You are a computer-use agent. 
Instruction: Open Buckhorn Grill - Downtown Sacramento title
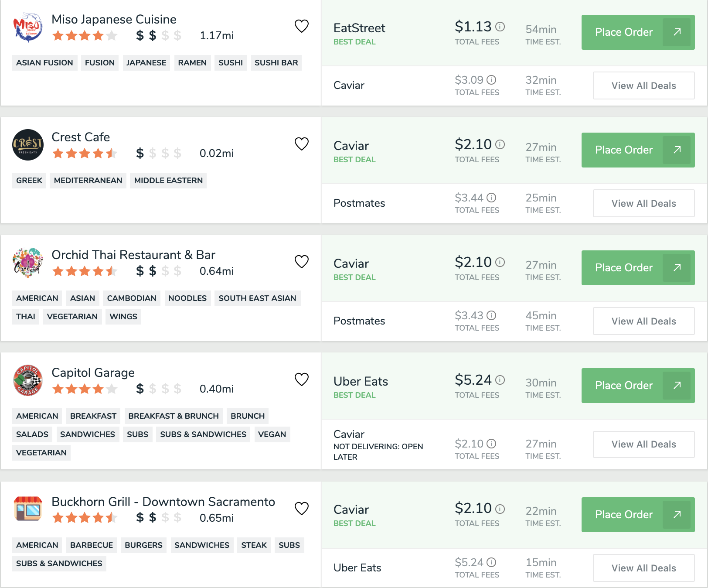click(x=163, y=502)
